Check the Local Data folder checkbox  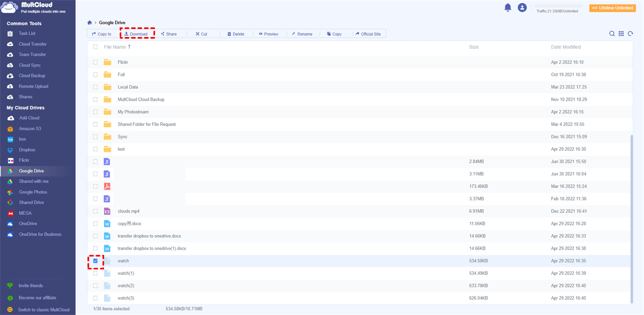click(96, 87)
